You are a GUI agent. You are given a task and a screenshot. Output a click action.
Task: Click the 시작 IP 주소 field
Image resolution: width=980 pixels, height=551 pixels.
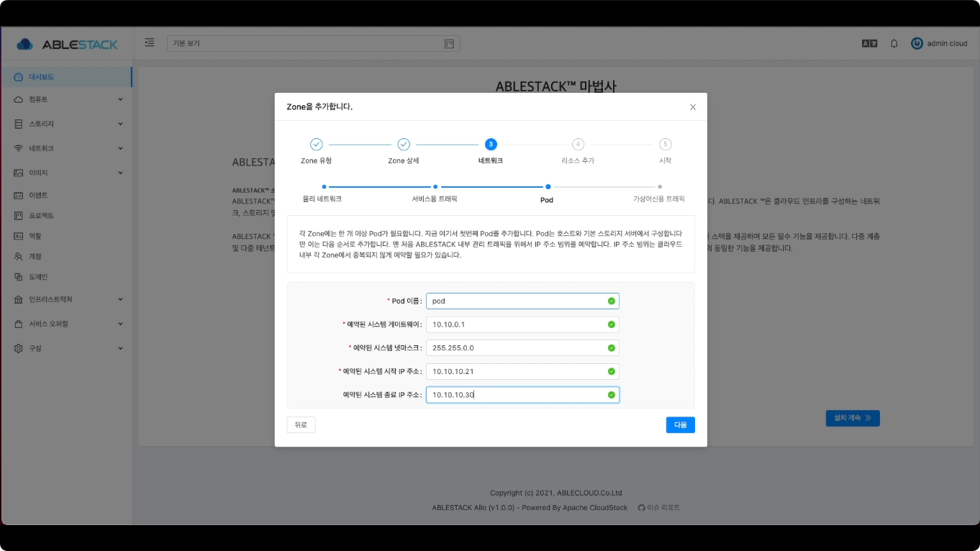pyautogui.click(x=522, y=371)
